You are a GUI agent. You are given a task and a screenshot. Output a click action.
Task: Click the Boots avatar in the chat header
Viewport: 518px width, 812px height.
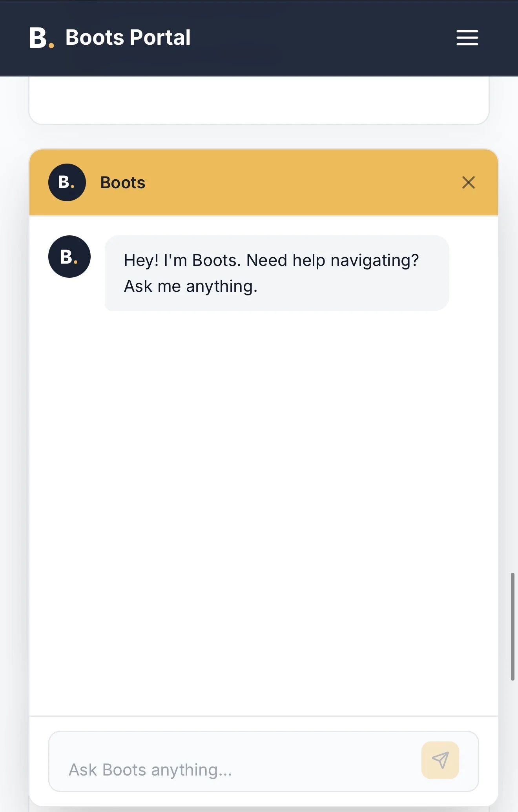(x=67, y=182)
